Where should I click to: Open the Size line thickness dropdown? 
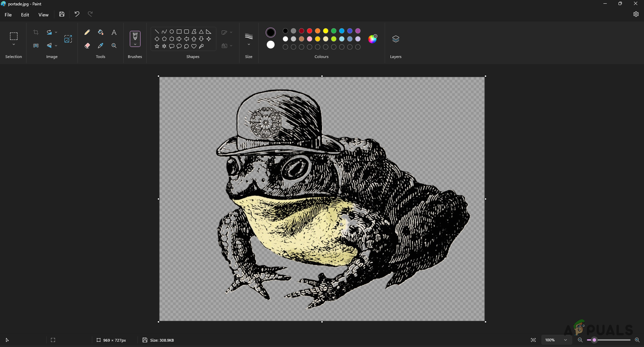click(249, 39)
